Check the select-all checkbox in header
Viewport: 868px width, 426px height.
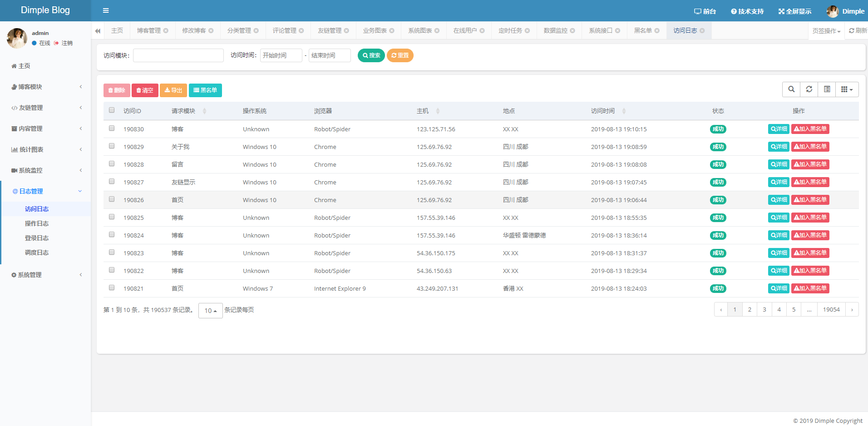tap(112, 110)
